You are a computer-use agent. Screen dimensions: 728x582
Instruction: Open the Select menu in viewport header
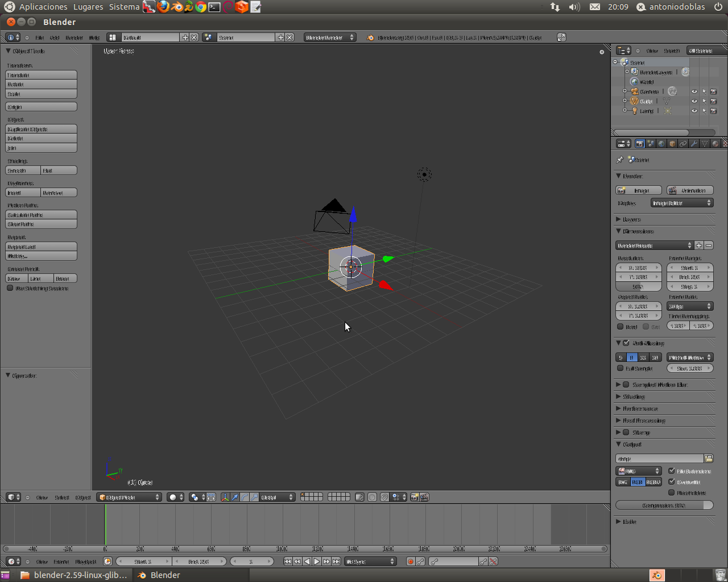pos(62,497)
